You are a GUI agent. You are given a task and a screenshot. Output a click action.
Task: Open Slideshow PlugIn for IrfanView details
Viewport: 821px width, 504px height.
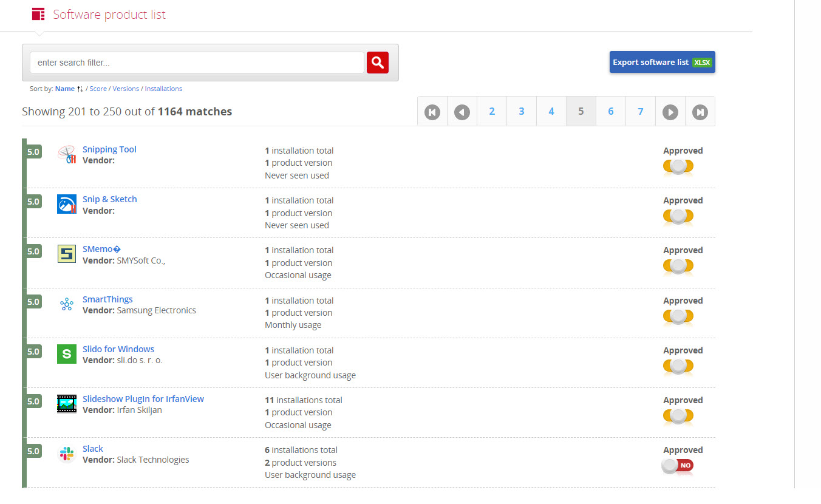(x=143, y=399)
